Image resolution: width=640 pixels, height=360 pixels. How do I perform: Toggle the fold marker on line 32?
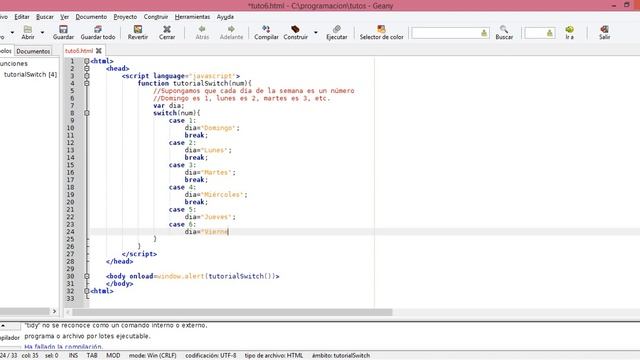[87, 291]
